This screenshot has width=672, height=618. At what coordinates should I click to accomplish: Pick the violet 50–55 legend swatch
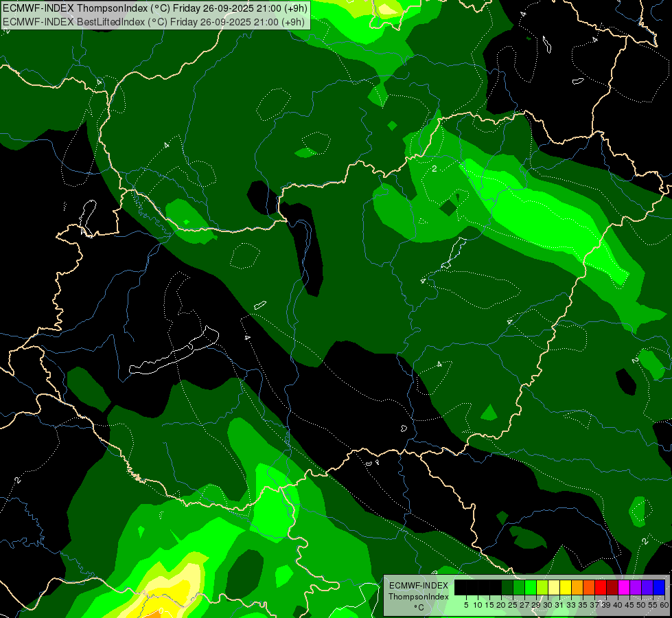(647, 587)
